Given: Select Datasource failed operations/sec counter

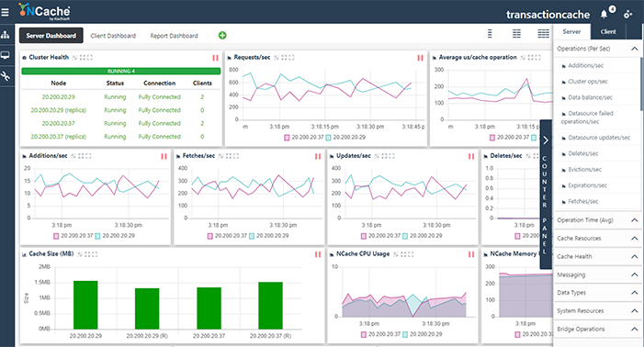Looking at the screenshot, I should pos(587,118).
